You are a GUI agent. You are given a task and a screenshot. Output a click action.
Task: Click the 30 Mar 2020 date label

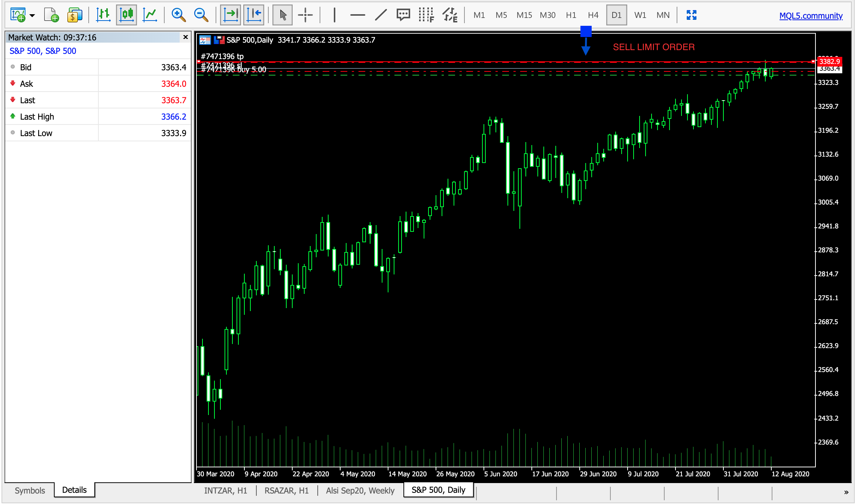(216, 474)
